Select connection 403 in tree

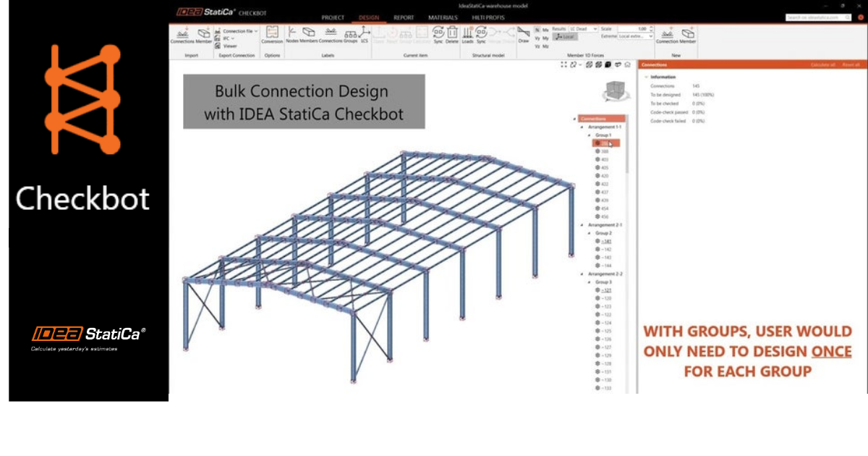pyautogui.click(x=602, y=159)
